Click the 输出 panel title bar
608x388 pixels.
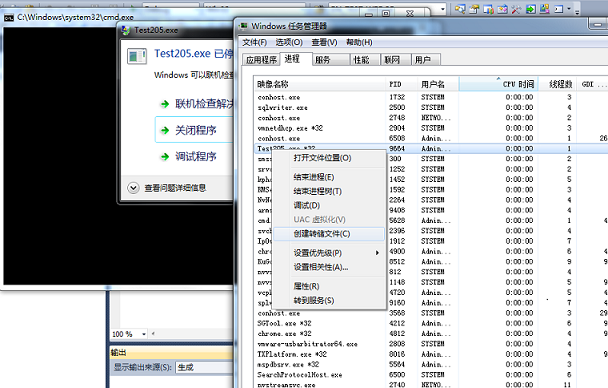[172, 353]
